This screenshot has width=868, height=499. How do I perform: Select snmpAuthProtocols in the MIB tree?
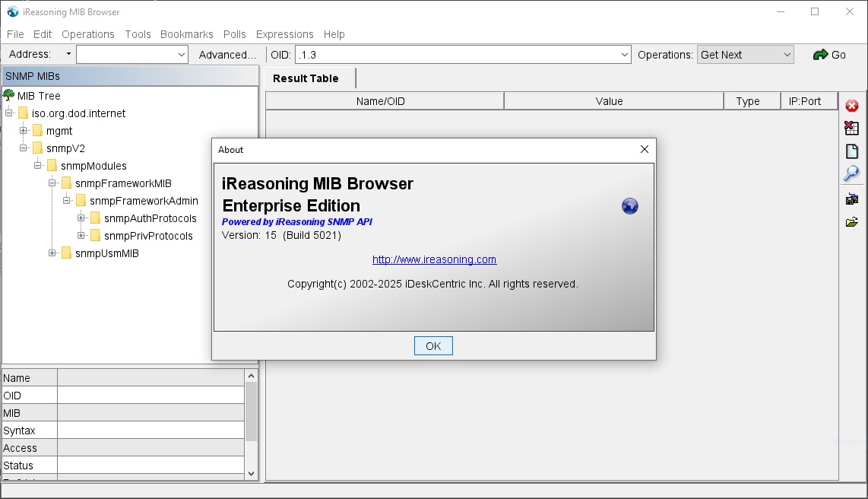(150, 218)
